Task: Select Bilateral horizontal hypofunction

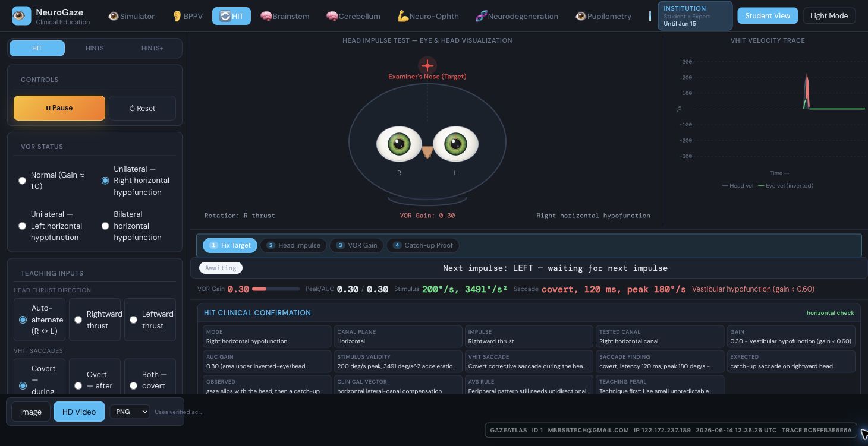Action: [136, 226]
